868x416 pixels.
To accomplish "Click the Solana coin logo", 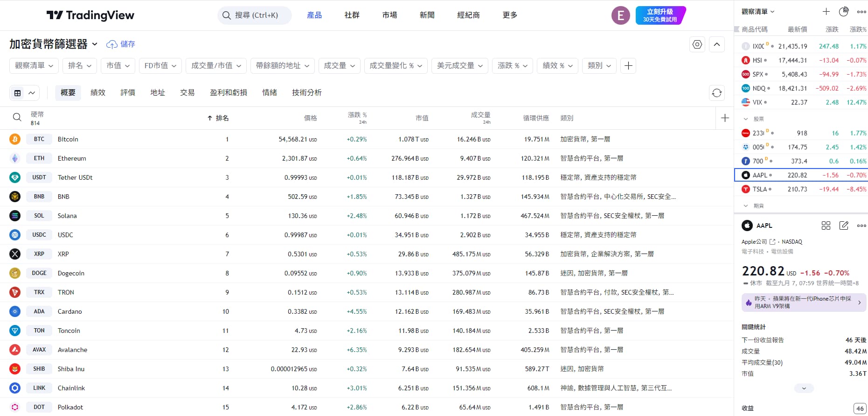I will click(15, 216).
